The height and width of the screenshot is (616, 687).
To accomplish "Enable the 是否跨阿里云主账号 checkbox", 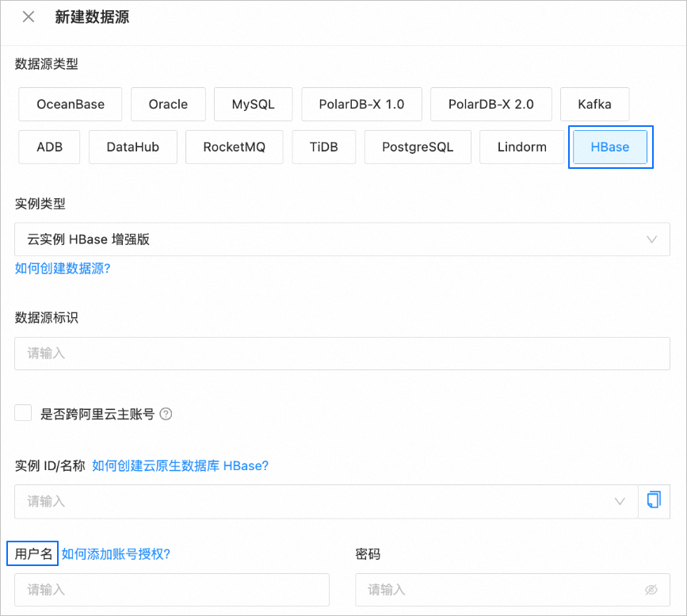I will (21, 412).
